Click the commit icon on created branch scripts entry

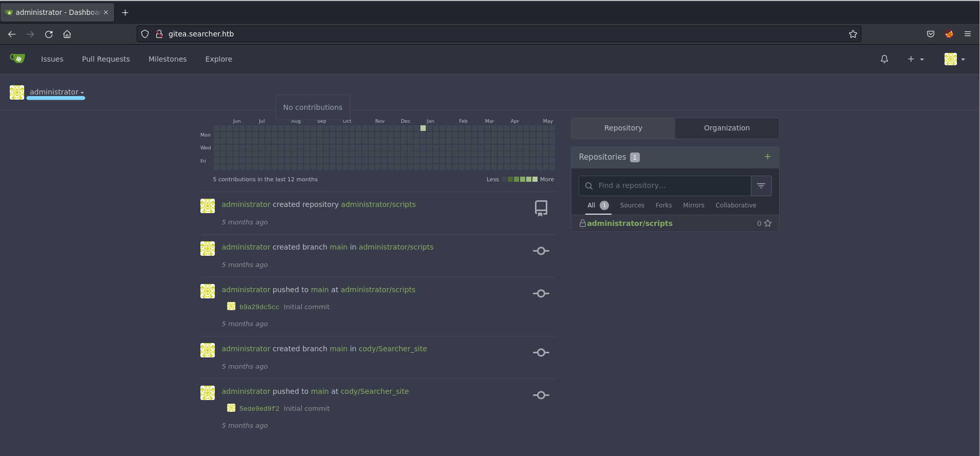[541, 251]
